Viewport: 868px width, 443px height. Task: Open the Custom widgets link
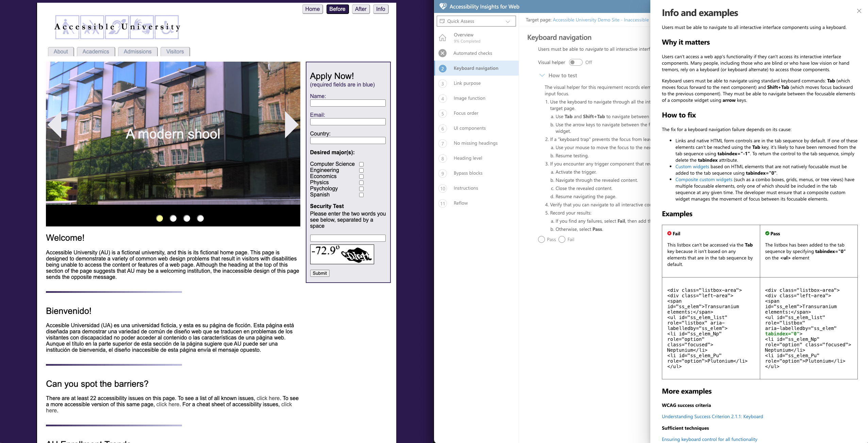[x=692, y=167]
